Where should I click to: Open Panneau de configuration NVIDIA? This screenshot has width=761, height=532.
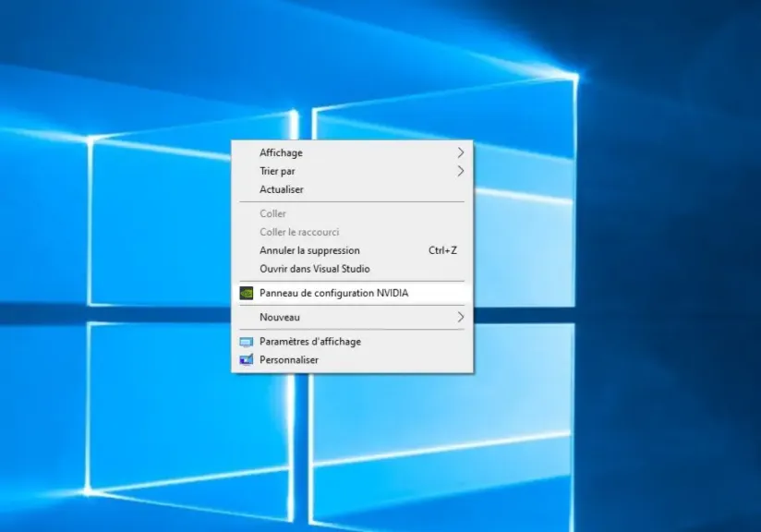click(352, 293)
